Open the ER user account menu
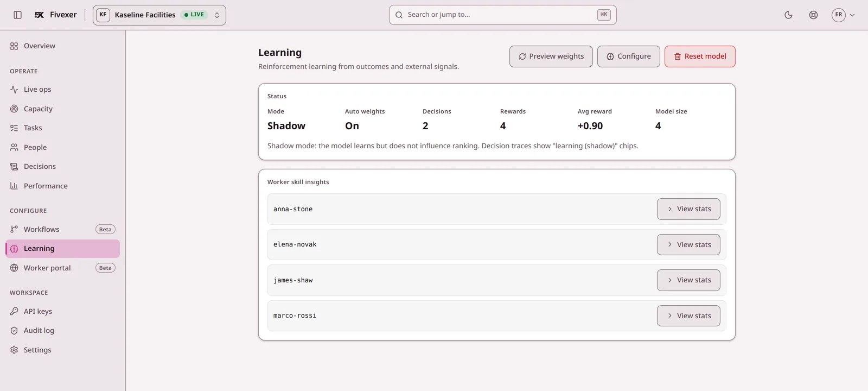The image size is (868, 391). 843,15
